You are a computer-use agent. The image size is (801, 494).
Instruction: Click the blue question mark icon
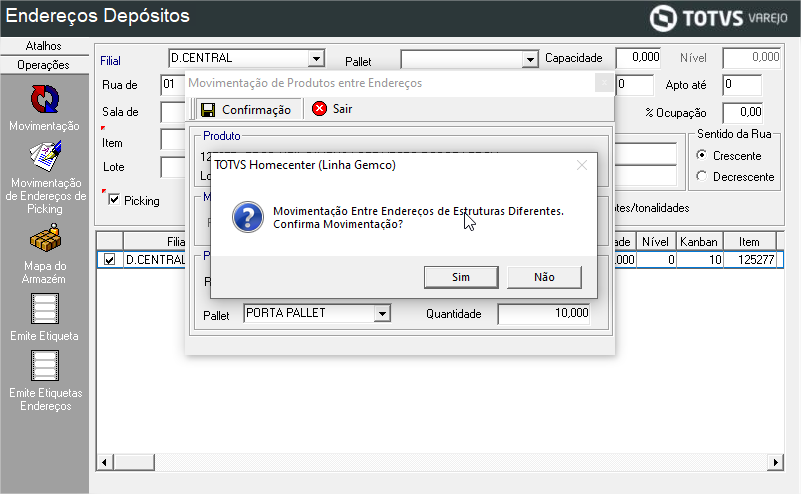tap(248, 217)
